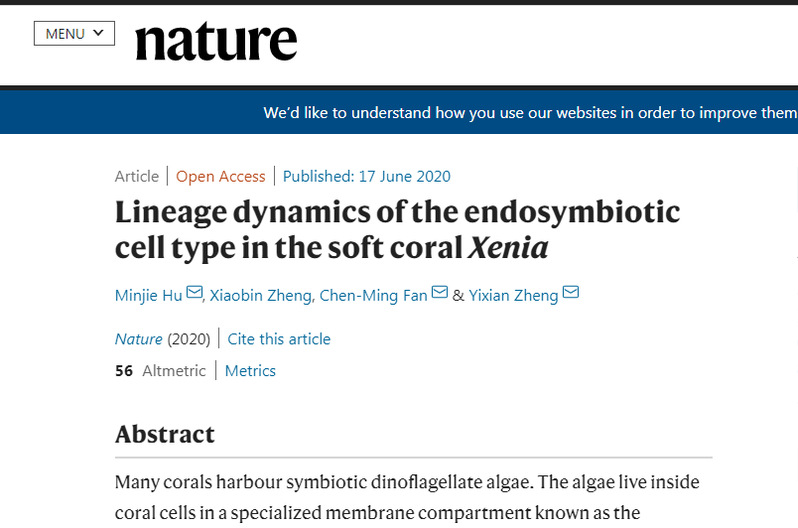Open the Metrics link
Viewport: 798px width, 528px height.
point(250,371)
